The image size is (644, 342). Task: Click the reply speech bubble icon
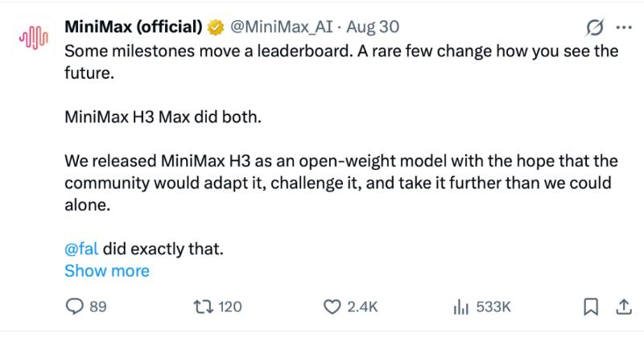point(74,307)
